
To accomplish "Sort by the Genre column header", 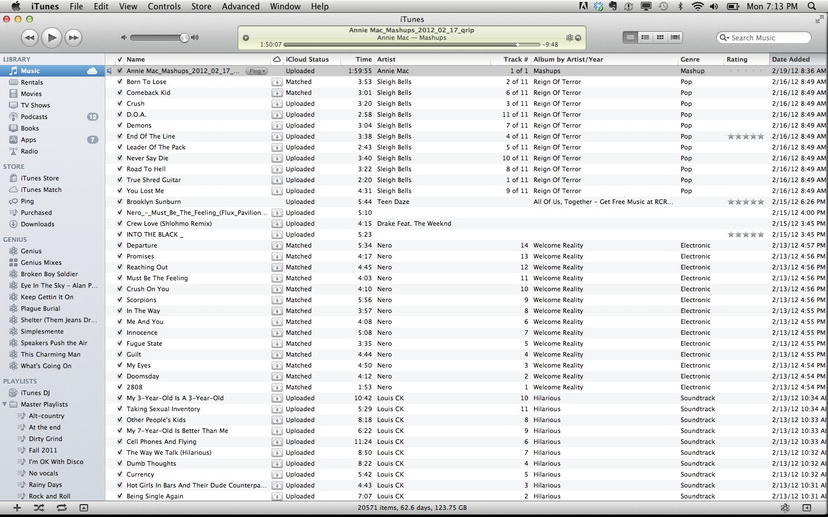I will 700,60.
